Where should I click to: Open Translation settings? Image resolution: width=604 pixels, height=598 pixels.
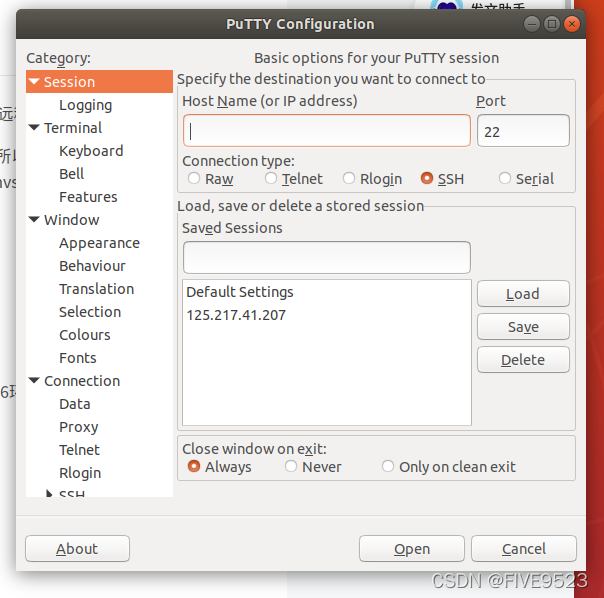click(97, 289)
